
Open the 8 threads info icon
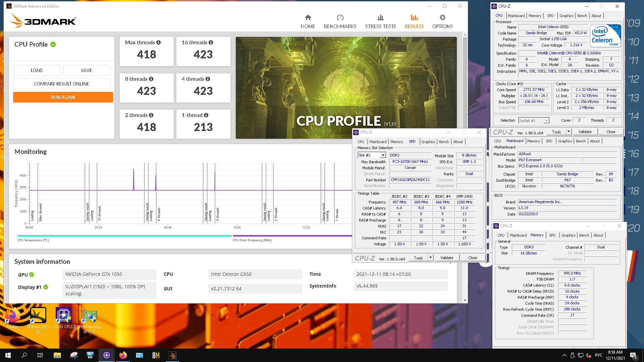coord(151,79)
